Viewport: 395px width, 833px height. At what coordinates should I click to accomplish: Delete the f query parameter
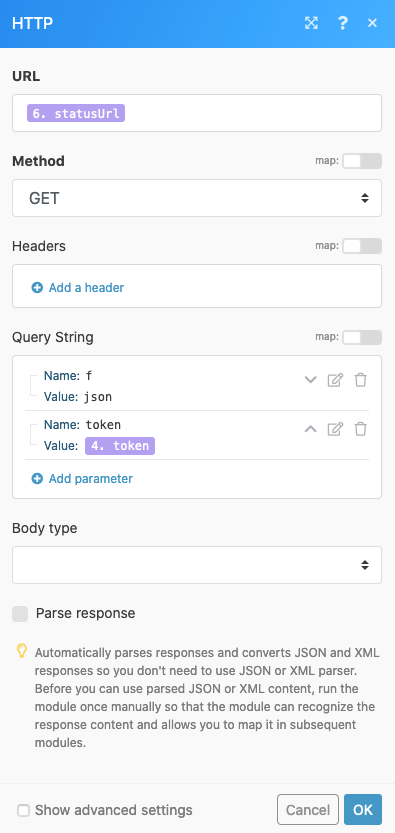360,380
